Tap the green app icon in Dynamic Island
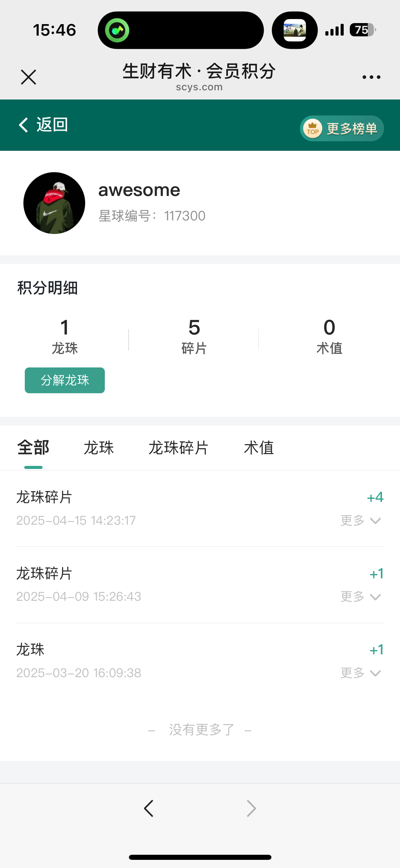Screen dimensions: 400x868 (117, 30)
